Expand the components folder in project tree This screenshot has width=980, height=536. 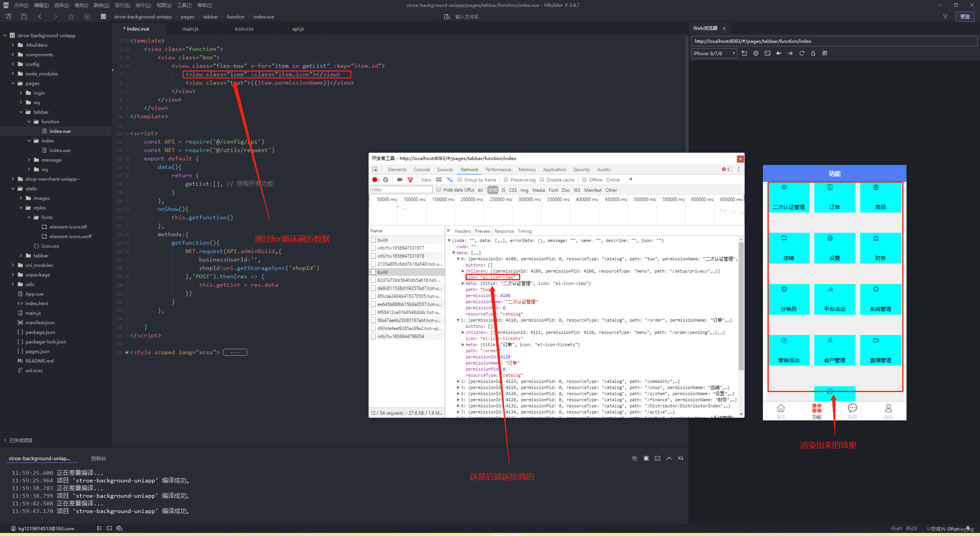[x=13, y=55]
